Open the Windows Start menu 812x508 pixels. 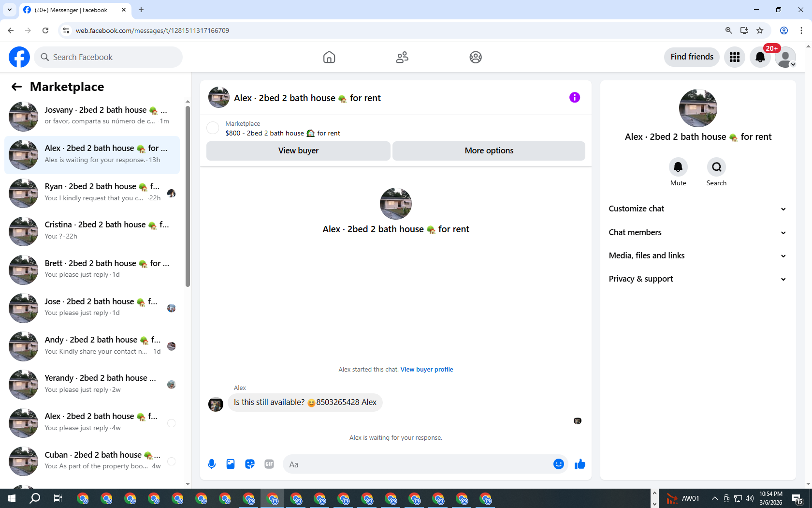point(12,498)
